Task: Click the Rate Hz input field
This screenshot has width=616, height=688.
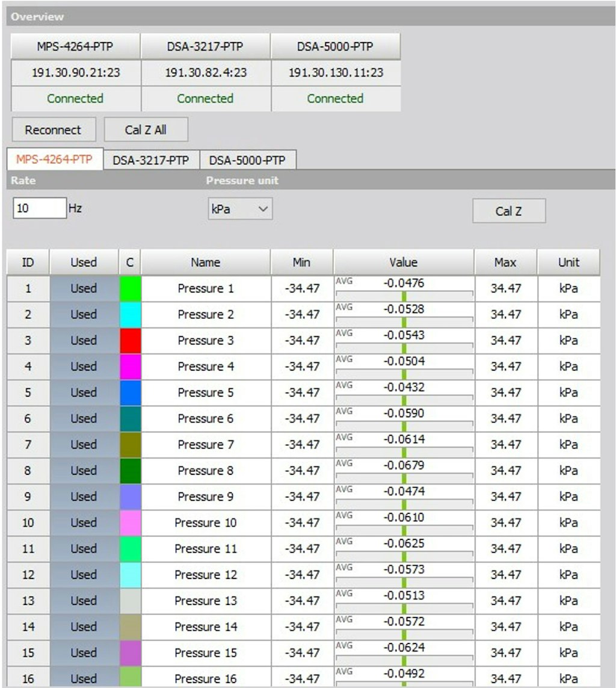Action: click(40, 208)
